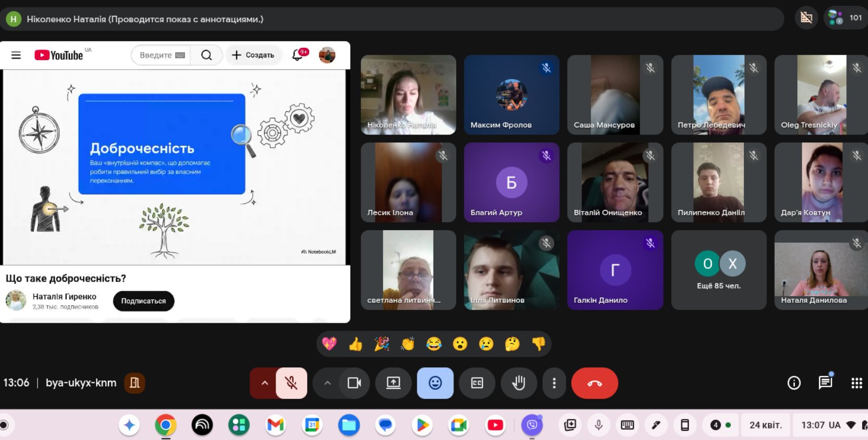The width and height of the screenshot is (868, 440).
Task: Expand audio settings arrow
Action: (264, 383)
